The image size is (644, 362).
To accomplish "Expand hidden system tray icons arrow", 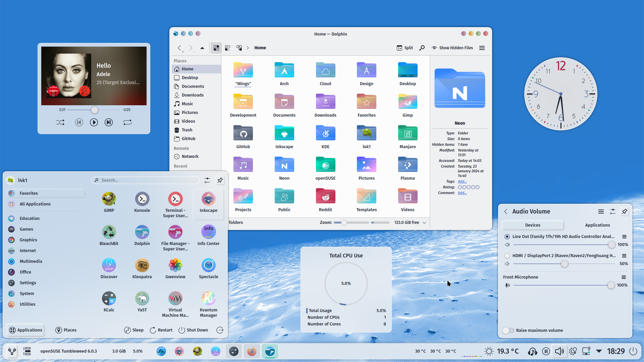I will point(599,351).
